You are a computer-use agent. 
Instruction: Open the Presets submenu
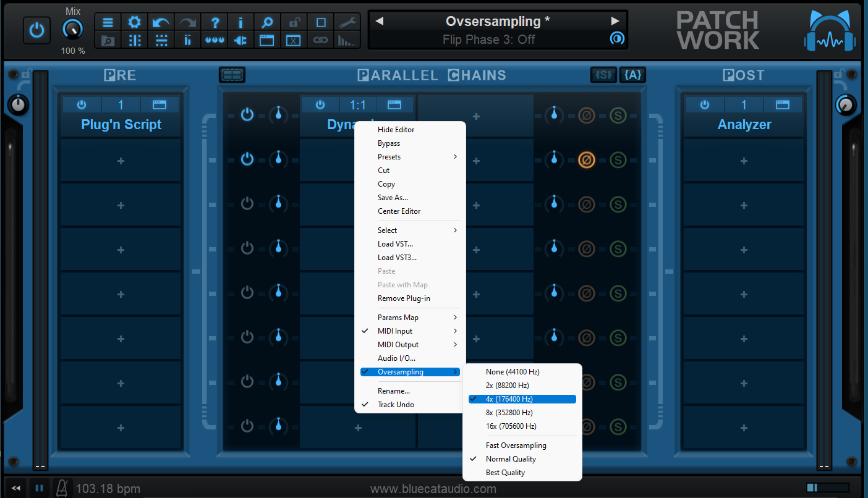pos(410,157)
